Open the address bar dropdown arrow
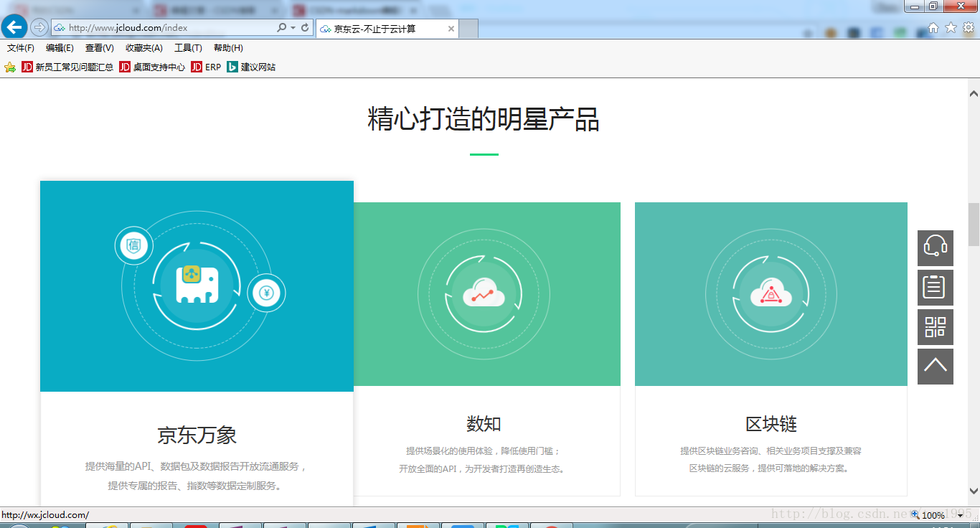This screenshot has width=980, height=528. tap(293, 28)
